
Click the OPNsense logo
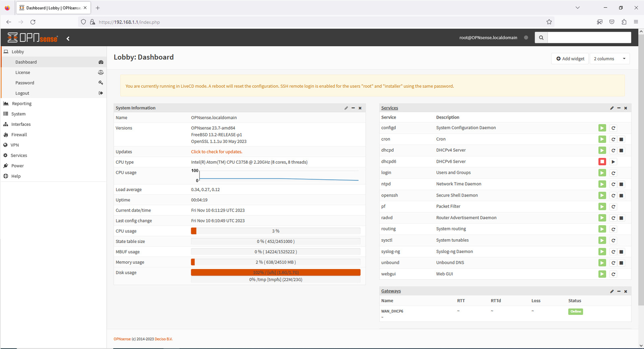tap(33, 38)
